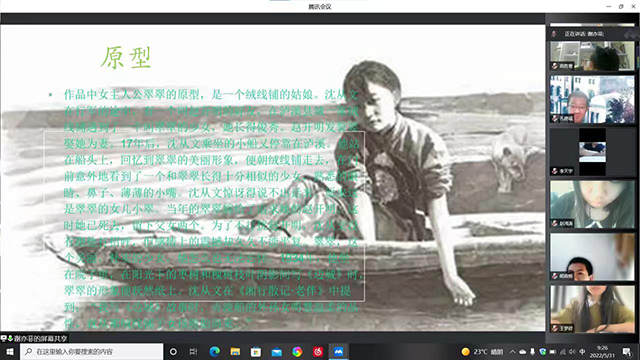Open the Windows Start menu
The image size is (640, 360).
pos(10,351)
